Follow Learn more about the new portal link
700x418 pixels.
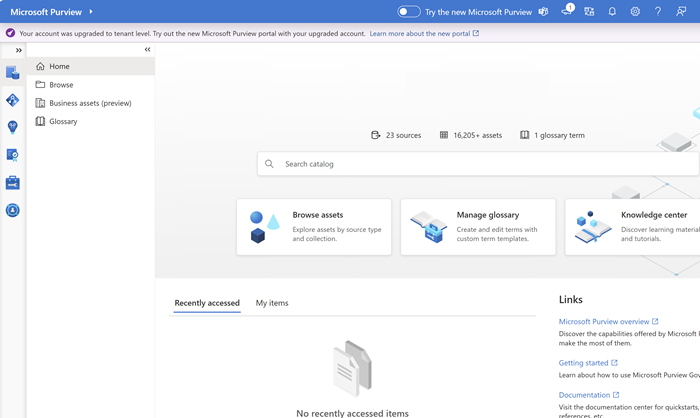click(424, 33)
